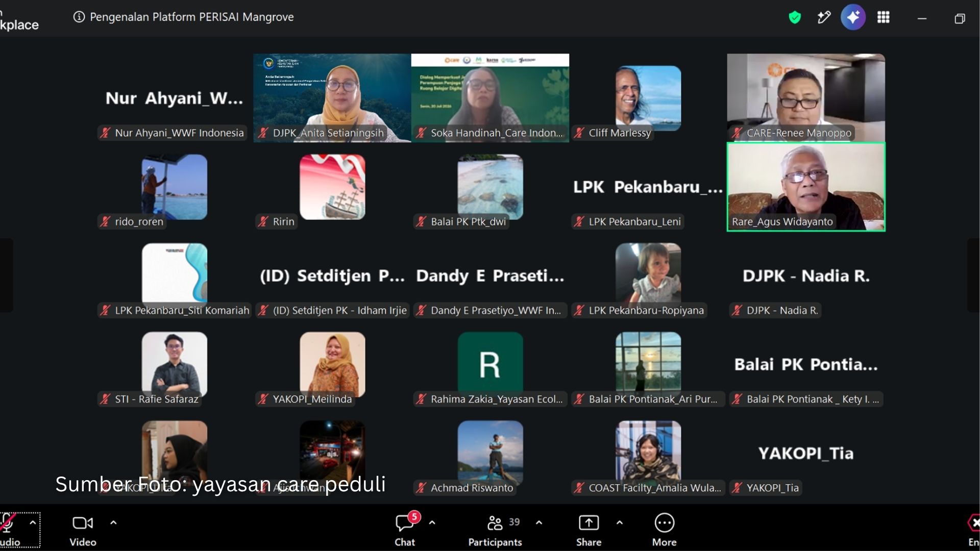Select COAST Facilty_Amalia Wula profile picture
Image resolution: width=980 pixels, height=551 pixels.
pyautogui.click(x=648, y=453)
